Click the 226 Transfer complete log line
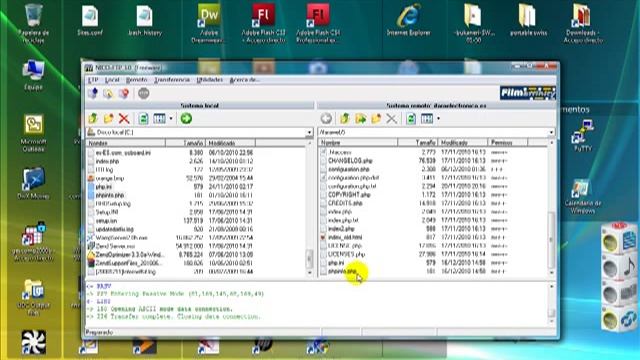This screenshot has height=360, width=640. [173, 317]
